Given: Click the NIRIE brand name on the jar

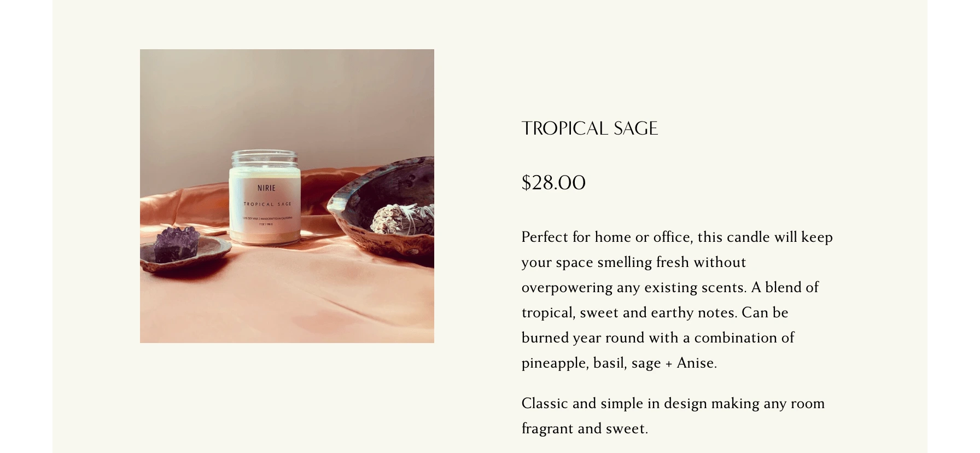Looking at the screenshot, I should pos(267,188).
